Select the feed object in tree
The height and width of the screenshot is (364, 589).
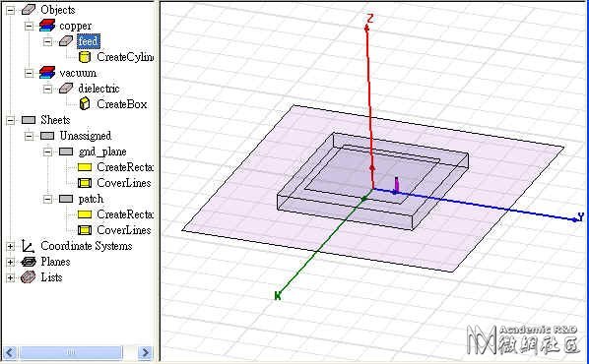point(89,41)
